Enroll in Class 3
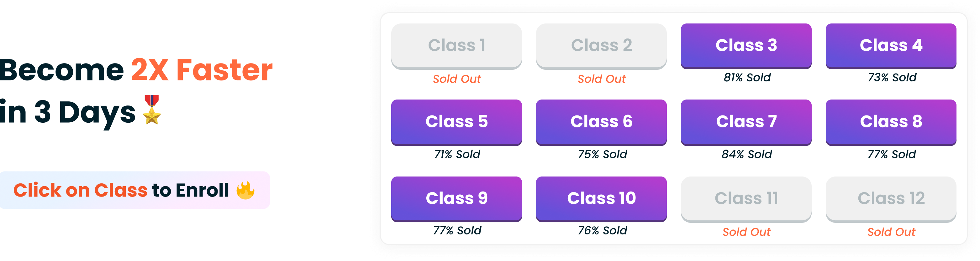The image size is (980, 261). (x=746, y=46)
